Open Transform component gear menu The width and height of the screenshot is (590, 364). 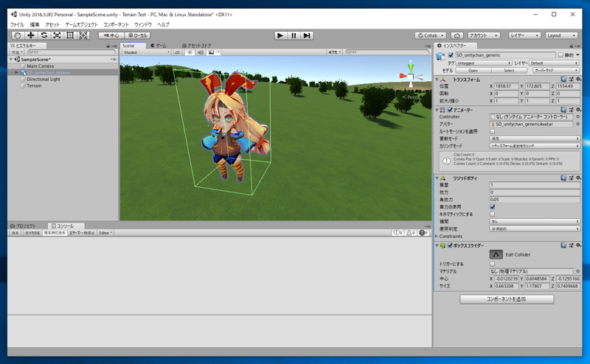click(578, 80)
